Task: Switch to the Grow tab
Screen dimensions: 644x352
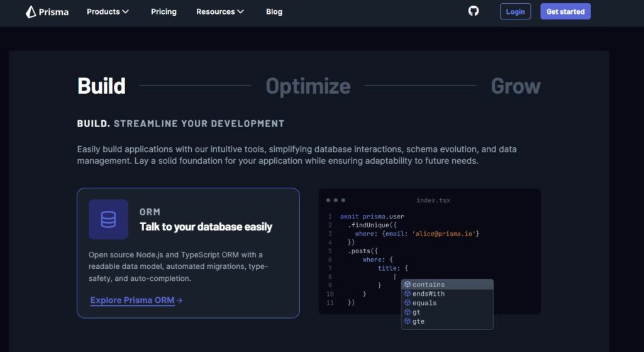Action: point(516,86)
